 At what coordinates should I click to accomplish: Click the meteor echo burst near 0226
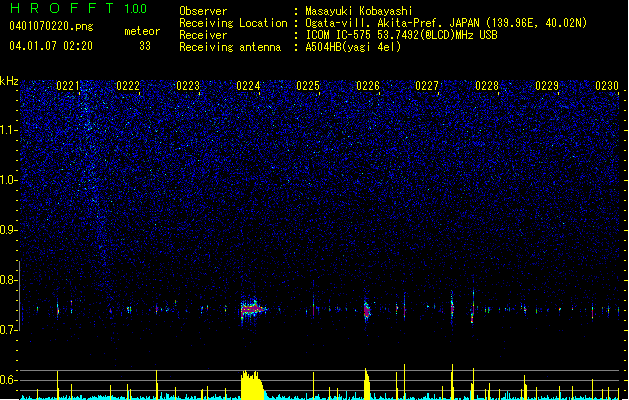click(x=367, y=310)
